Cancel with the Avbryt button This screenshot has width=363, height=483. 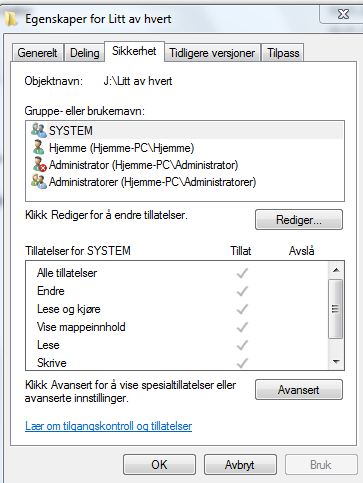(x=240, y=465)
